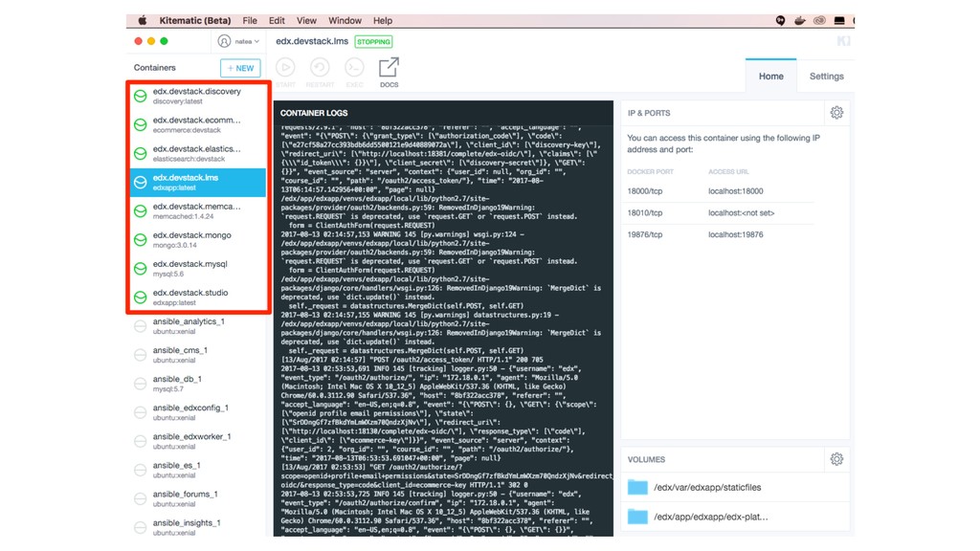Select ansible_forums_1 container

198,498
